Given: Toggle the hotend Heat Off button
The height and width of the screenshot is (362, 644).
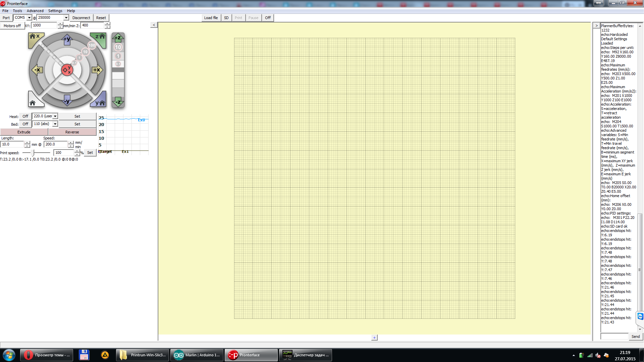Looking at the screenshot, I should pyautogui.click(x=25, y=116).
